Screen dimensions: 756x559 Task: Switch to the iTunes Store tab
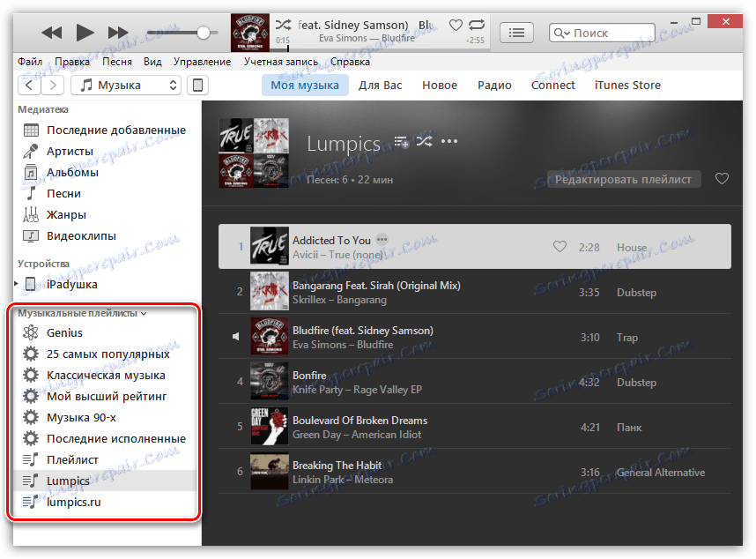click(627, 86)
